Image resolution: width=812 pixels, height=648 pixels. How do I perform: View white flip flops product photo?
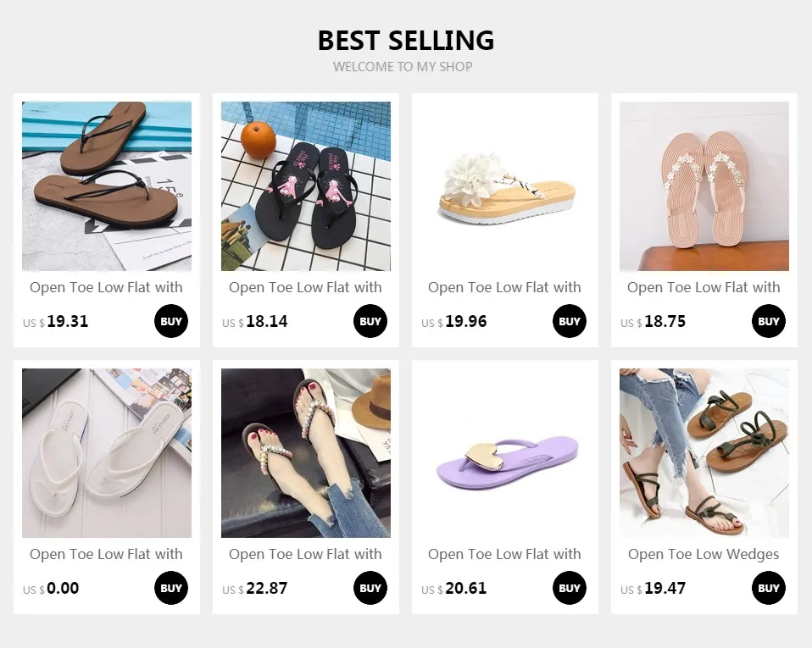click(x=107, y=453)
